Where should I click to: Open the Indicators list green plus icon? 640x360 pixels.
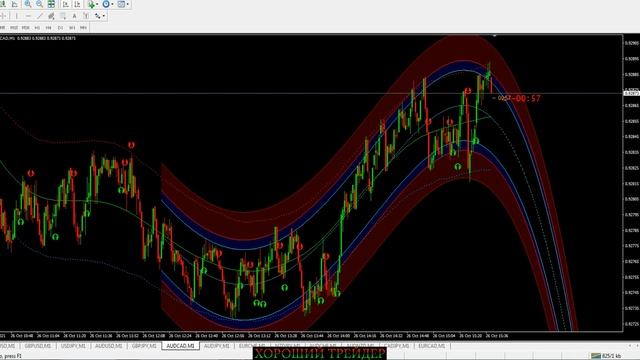(x=91, y=4)
